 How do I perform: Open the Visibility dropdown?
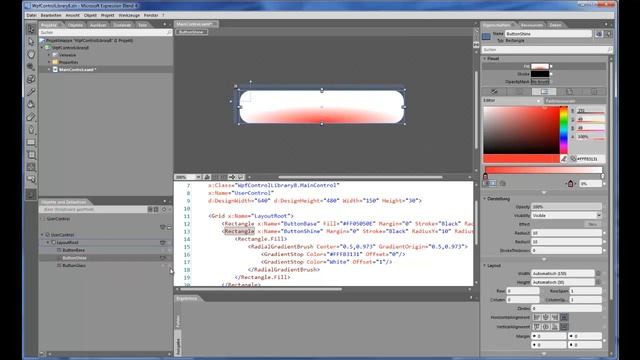coord(567,216)
